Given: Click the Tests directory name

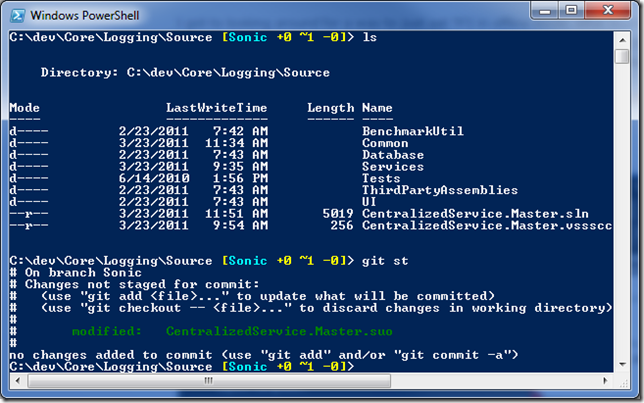Looking at the screenshot, I should tap(381, 179).
